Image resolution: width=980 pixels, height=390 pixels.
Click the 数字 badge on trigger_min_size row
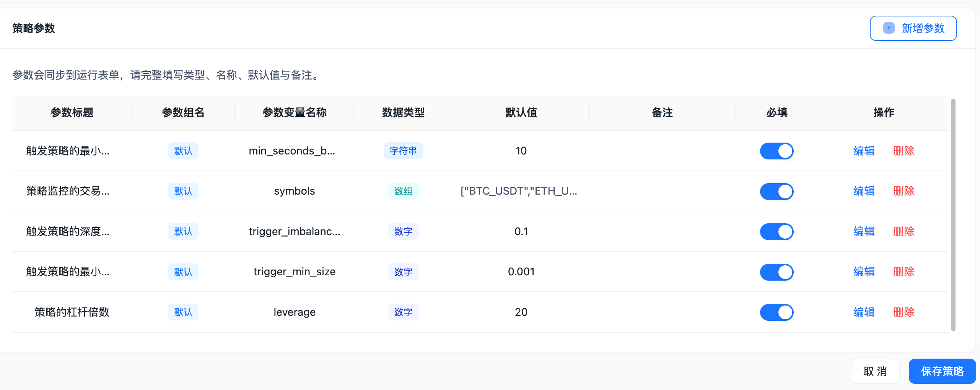point(403,272)
